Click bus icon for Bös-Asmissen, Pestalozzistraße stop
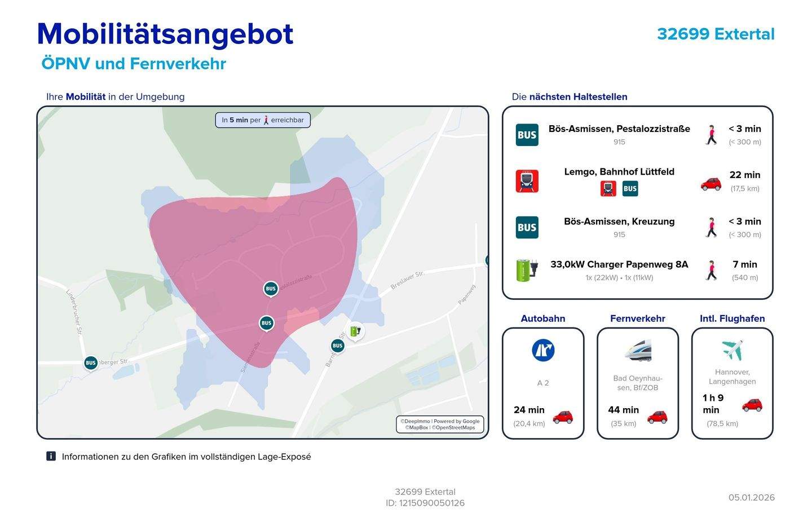 (x=527, y=135)
